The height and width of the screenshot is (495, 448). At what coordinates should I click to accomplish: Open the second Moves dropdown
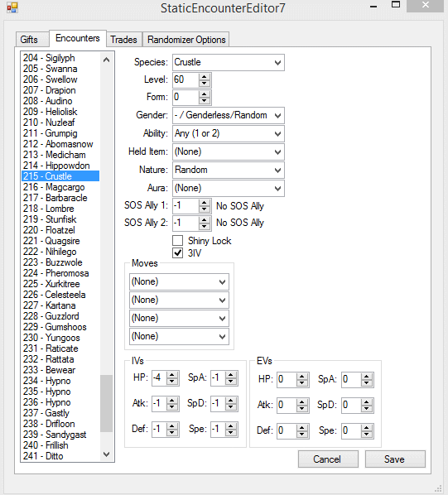(x=179, y=300)
